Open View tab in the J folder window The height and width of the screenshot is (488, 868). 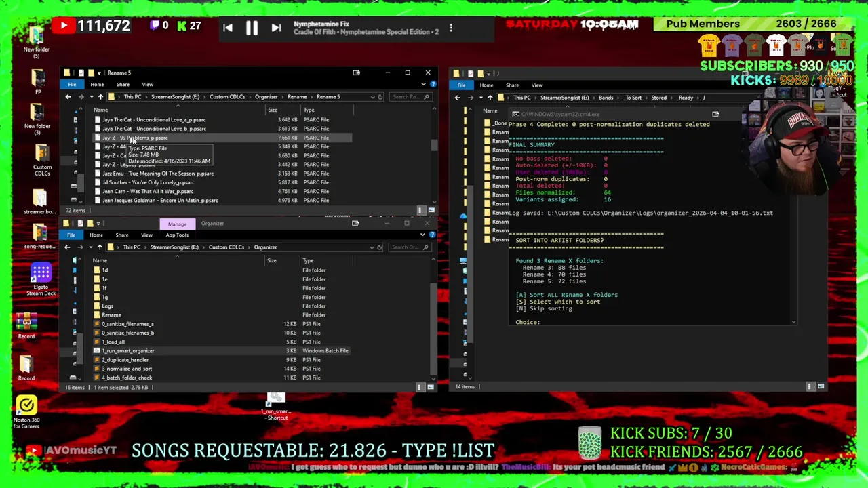click(537, 85)
